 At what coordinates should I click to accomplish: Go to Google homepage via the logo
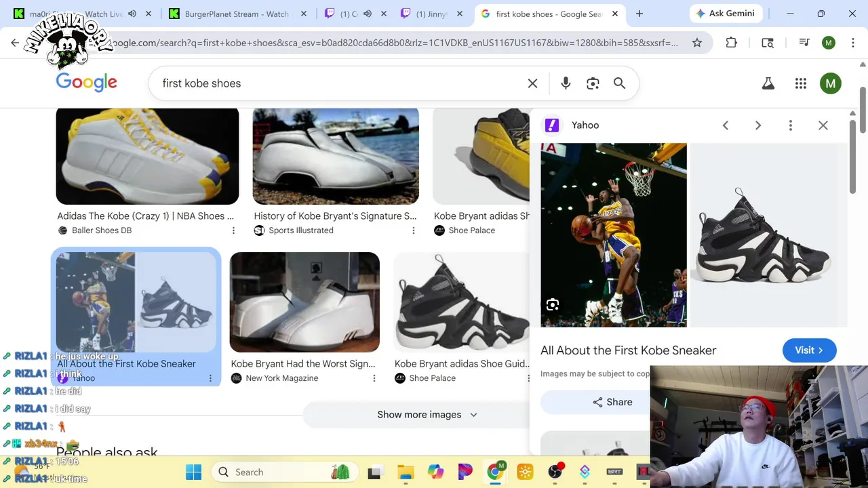(86, 83)
